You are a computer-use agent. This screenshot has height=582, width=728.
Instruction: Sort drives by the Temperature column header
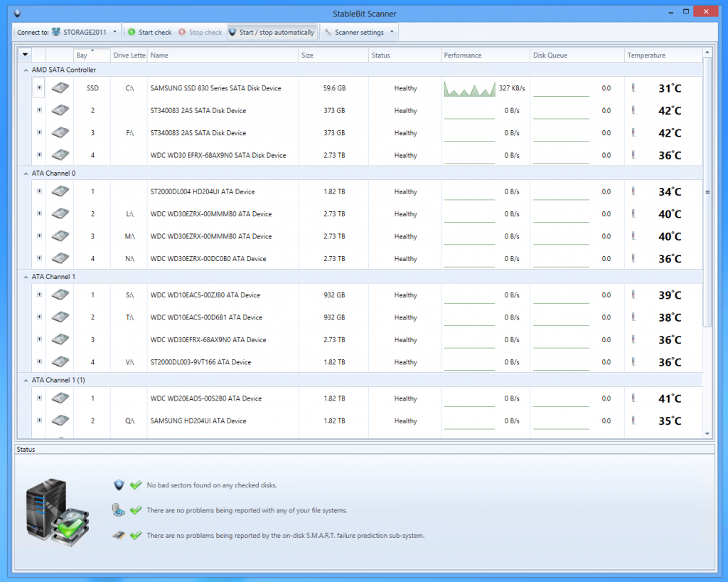coord(647,54)
